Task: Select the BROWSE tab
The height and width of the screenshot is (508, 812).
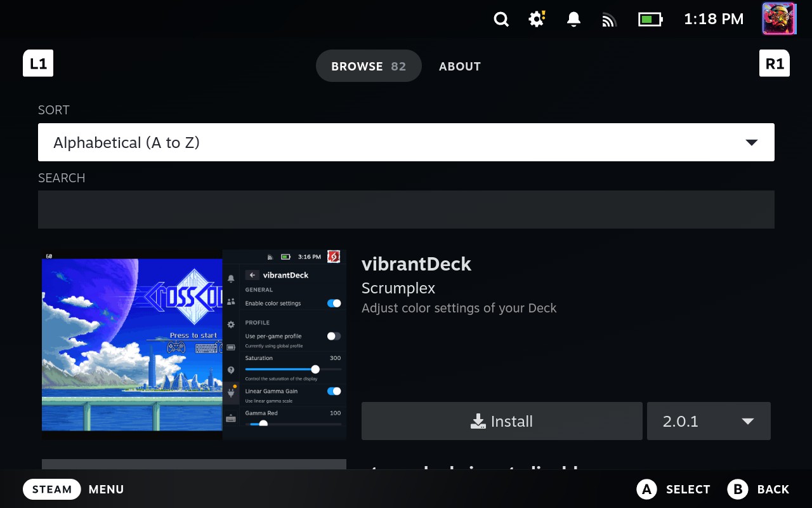Action: pos(369,65)
